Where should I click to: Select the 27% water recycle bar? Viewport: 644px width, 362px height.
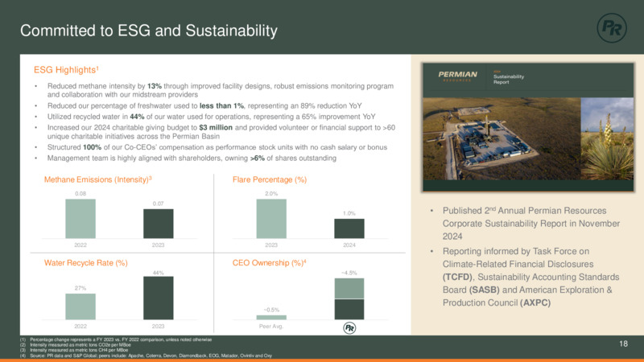[x=80, y=306]
